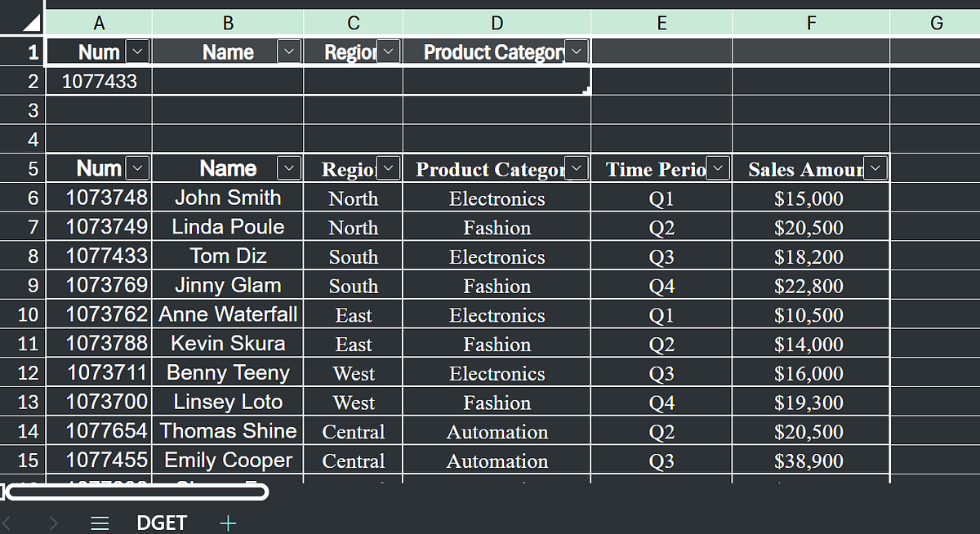
Task: Add a new sheet with the plus icon
Action: 228,523
